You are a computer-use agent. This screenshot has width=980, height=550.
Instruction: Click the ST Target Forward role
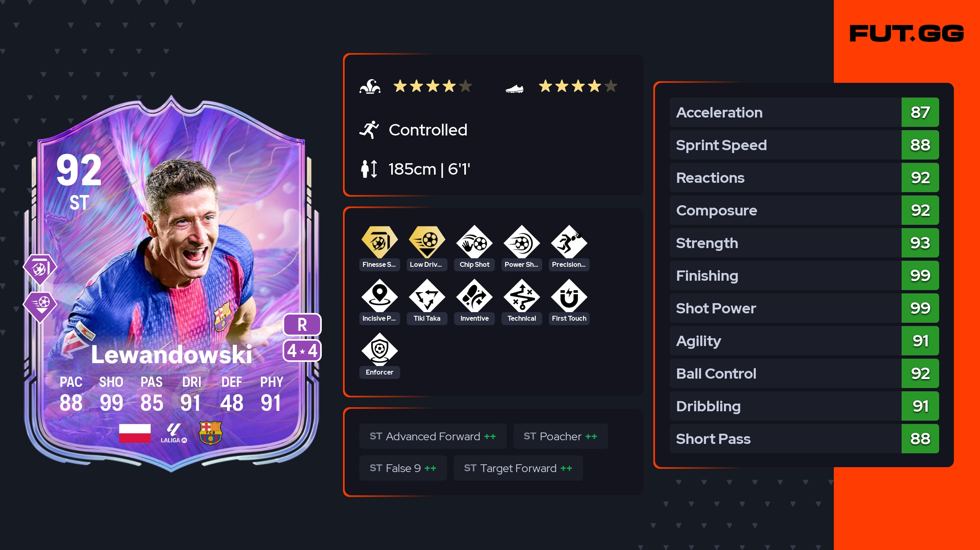point(518,468)
